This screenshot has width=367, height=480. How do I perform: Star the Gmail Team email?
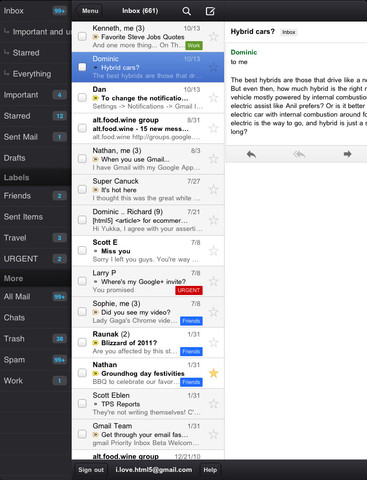213,434
